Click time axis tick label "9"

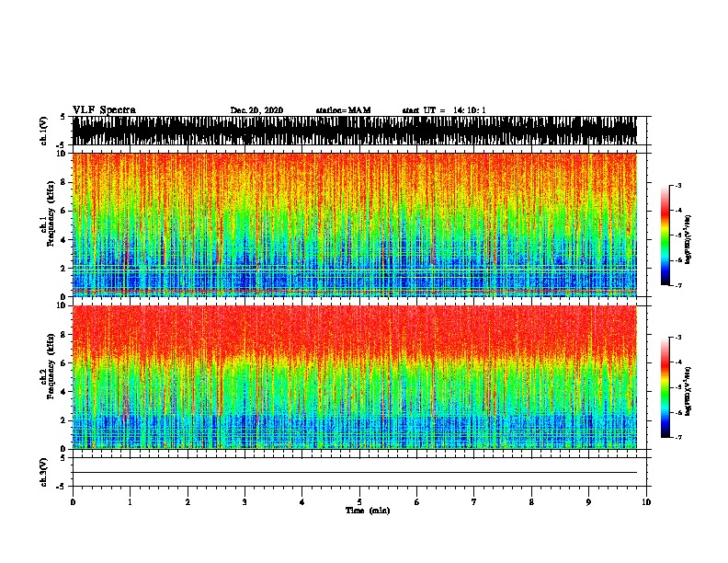tap(588, 502)
